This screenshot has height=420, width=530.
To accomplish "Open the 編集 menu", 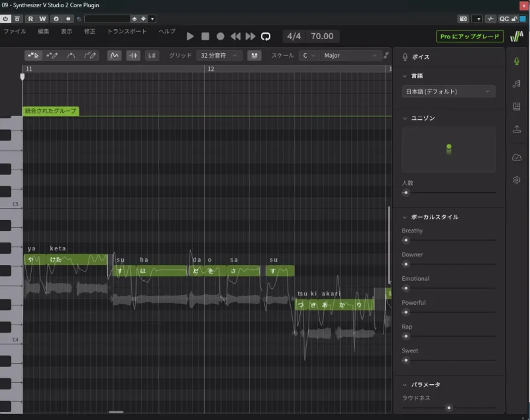I will pyautogui.click(x=43, y=31).
